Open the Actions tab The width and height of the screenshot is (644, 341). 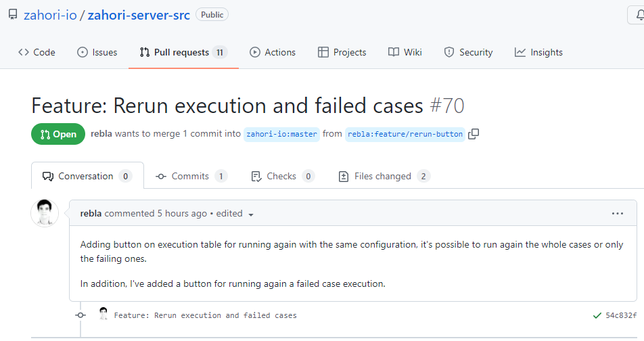tap(273, 52)
